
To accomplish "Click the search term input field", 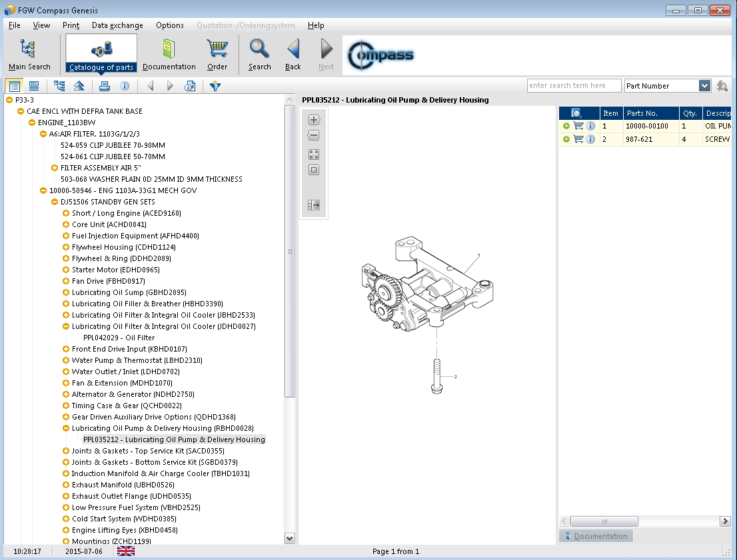I will [574, 86].
